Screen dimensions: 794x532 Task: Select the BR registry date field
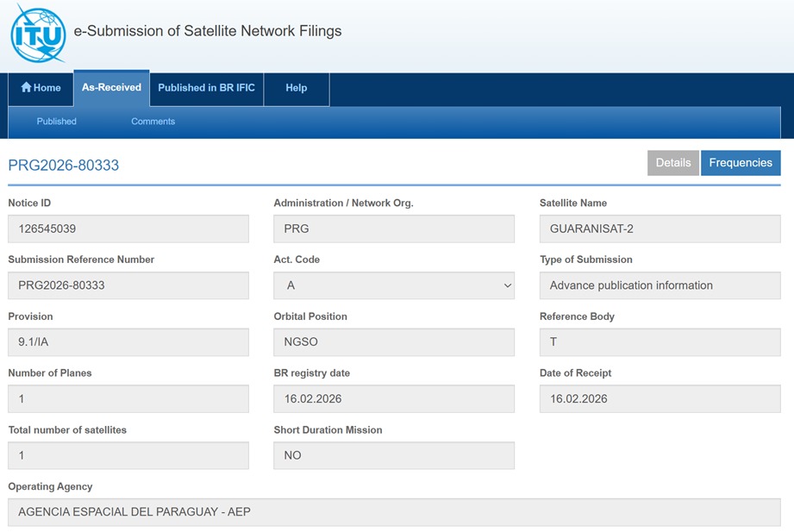[x=393, y=399]
